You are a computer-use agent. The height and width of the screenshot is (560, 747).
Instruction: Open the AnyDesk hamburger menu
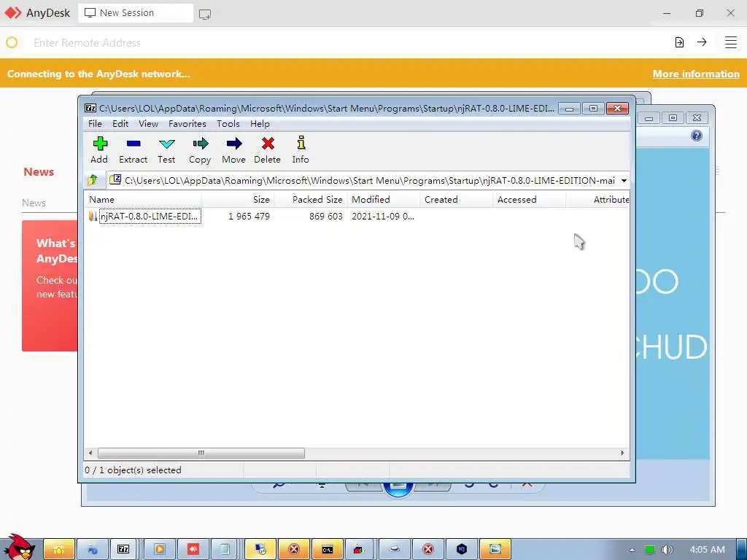tap(731, 42)
